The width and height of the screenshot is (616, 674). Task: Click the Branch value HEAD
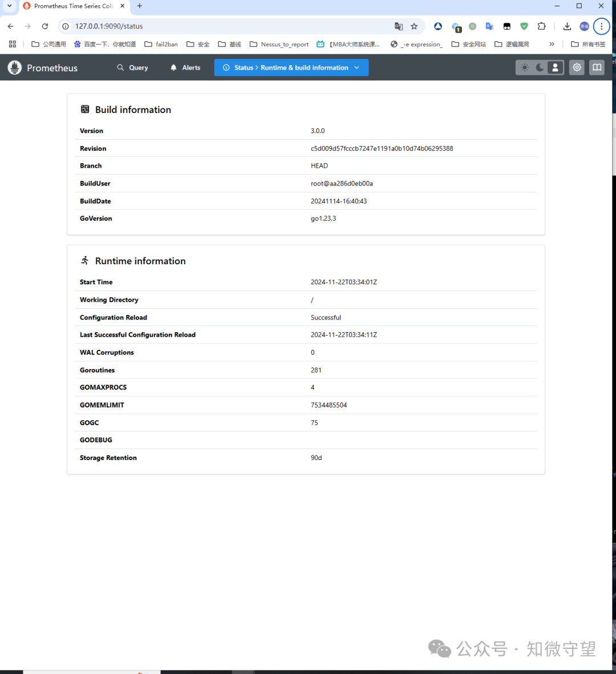(x=319, y=166)
